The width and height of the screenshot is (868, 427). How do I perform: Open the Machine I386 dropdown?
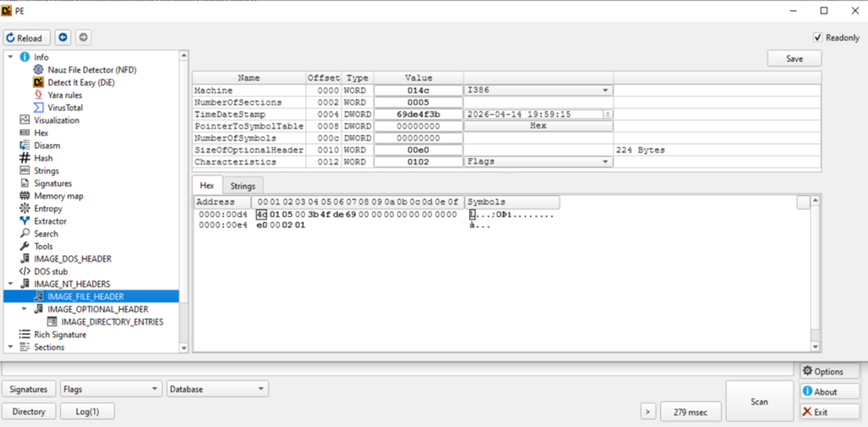[x=538, y=90]
